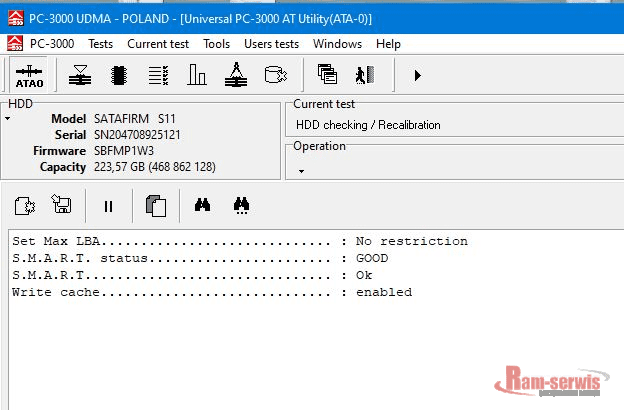Click the S.M.A.R.T. status GOOD line
624x410 pixels.
click(x=200, y=258)
